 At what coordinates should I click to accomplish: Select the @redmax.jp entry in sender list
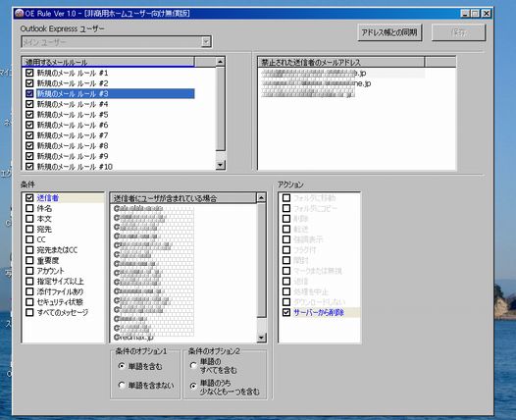(133, 338)
